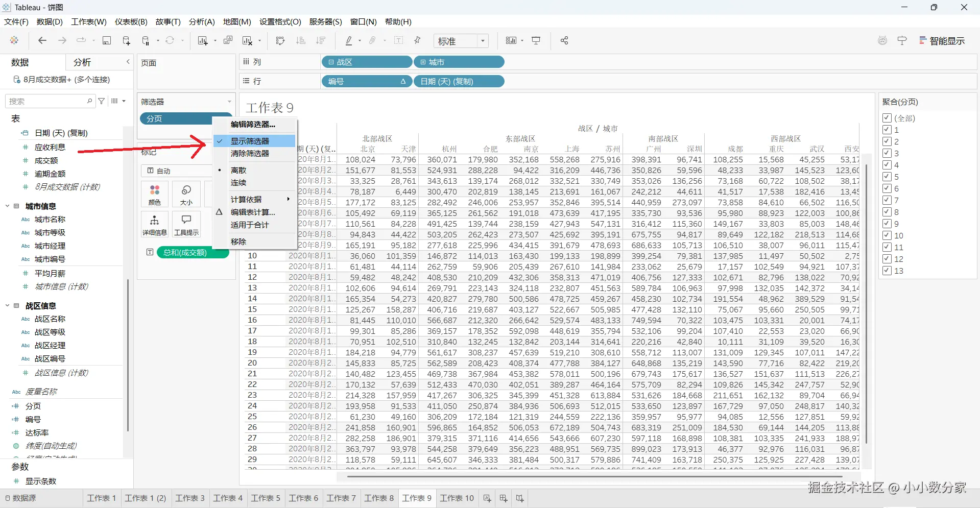980x508 pixels.
Task: Uncheck filter value 10
Action: (x=887, y=235)
